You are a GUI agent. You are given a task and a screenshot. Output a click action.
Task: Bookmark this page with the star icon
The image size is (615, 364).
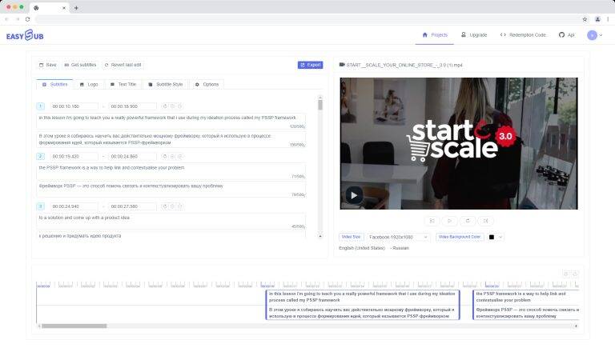point(585,18)
